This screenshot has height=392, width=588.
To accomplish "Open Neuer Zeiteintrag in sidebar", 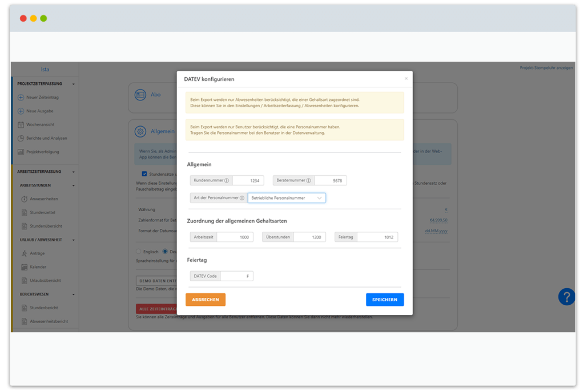I will pyautogui.click(x=42, y=98).
